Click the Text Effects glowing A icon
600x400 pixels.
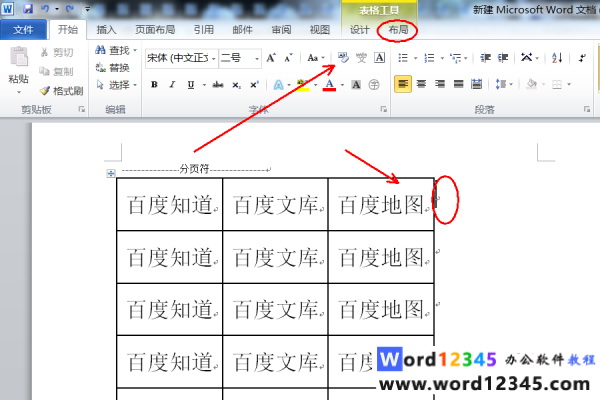pos(278,85)
